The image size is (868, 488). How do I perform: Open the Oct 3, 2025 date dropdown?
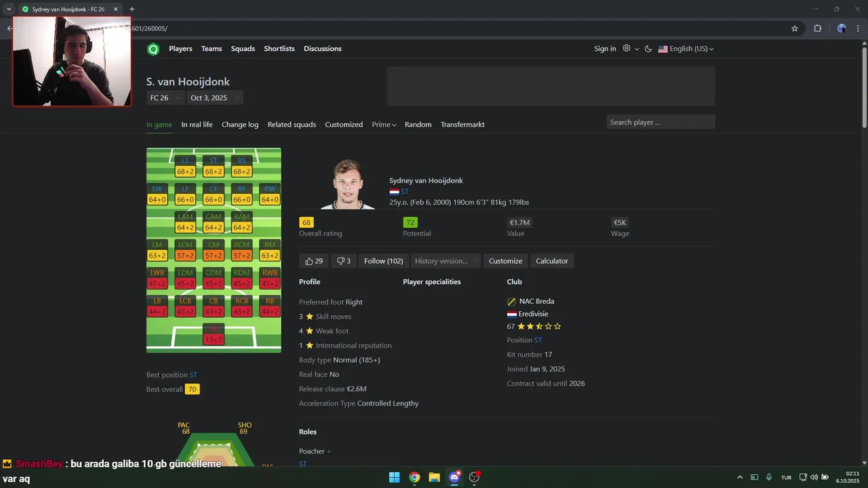[x=214, y=98]
